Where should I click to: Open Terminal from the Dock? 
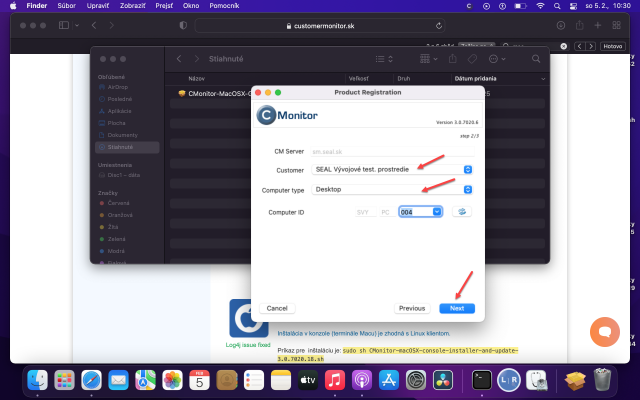coord(482,380)
